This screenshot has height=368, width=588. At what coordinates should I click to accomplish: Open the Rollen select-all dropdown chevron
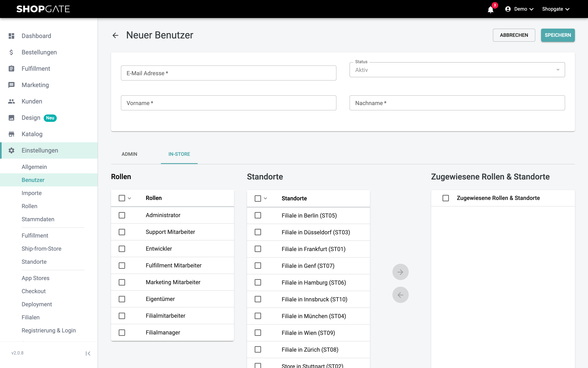click(x=129, y=198)
